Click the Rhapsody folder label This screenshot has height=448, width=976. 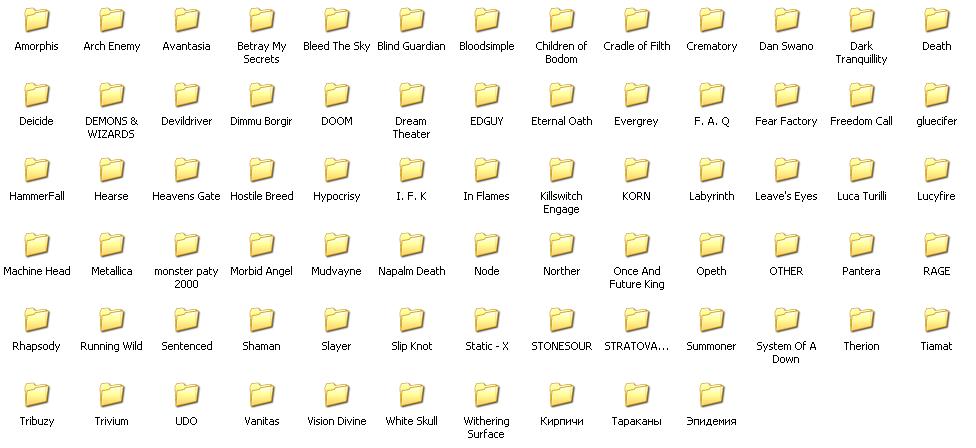[x=36, y=346]
